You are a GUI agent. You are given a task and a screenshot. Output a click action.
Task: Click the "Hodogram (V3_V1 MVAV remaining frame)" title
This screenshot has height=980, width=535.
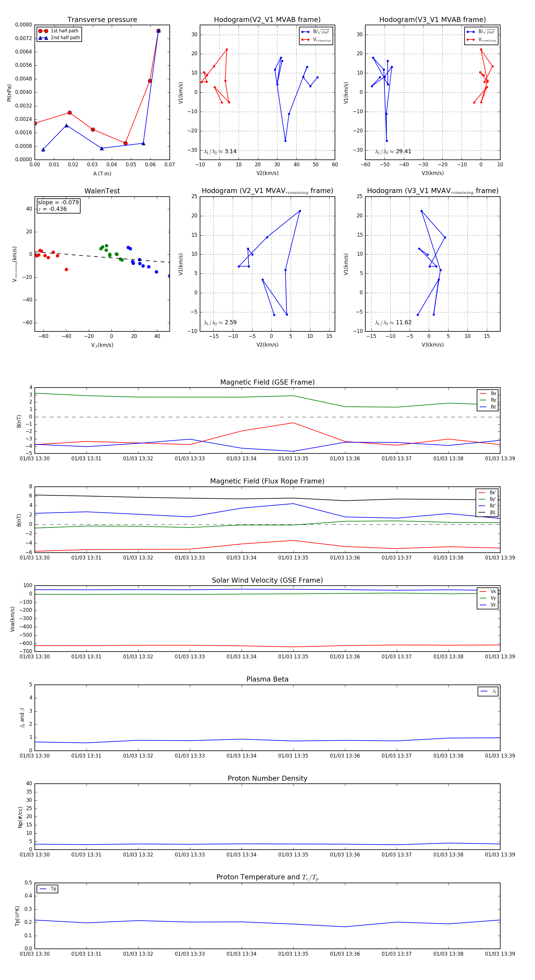coord(432,191)
